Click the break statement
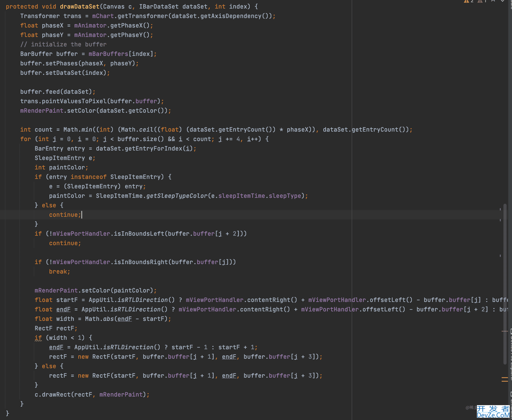 [x=59, y=272]
